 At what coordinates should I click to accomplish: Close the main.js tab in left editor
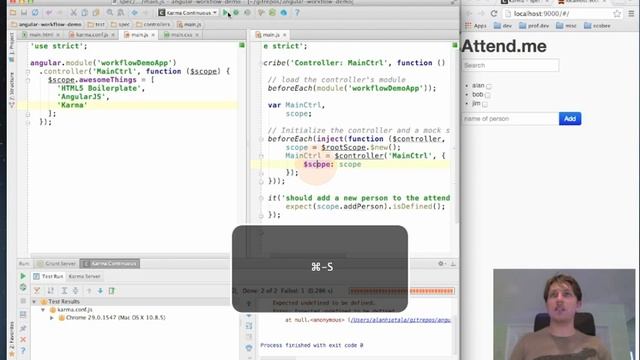[x=153, y=35]
